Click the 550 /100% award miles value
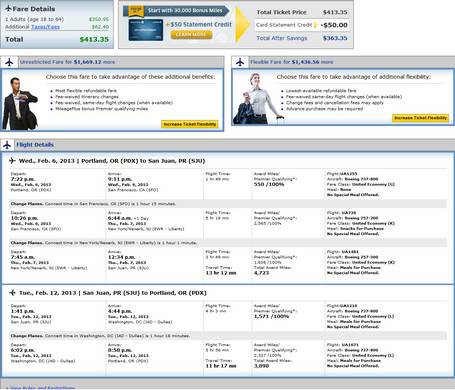The width and height of the screenshot is (455, 390). [x=269, y=184]
